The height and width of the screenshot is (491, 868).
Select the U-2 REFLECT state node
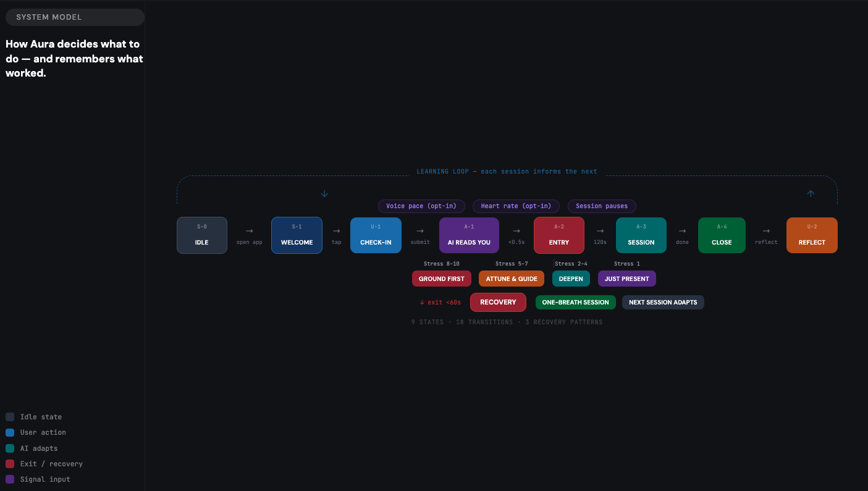coord(812,235)
